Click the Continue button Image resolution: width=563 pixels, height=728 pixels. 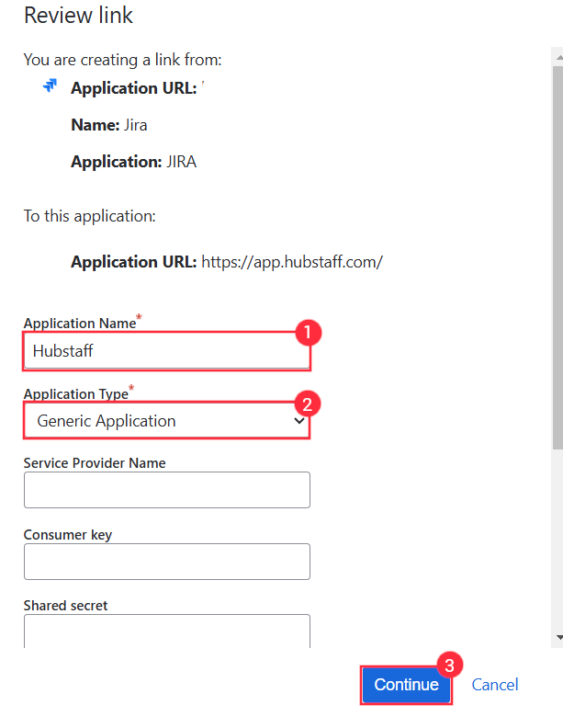click(406, 685)
